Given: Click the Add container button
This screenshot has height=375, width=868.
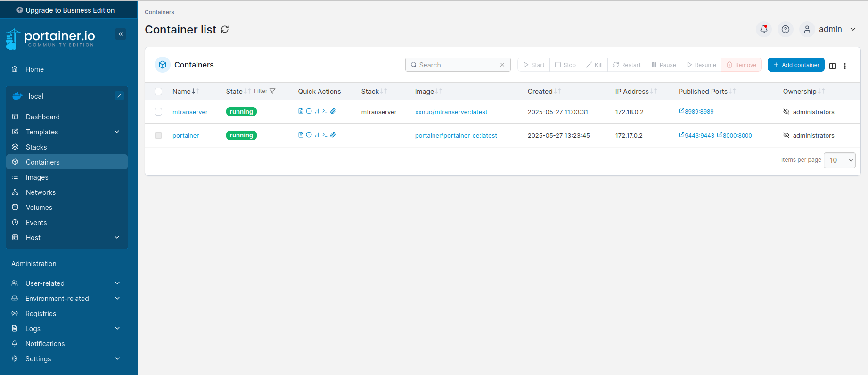Looking at the screenshot, I should pyautogui.click(x=796, y=65).
